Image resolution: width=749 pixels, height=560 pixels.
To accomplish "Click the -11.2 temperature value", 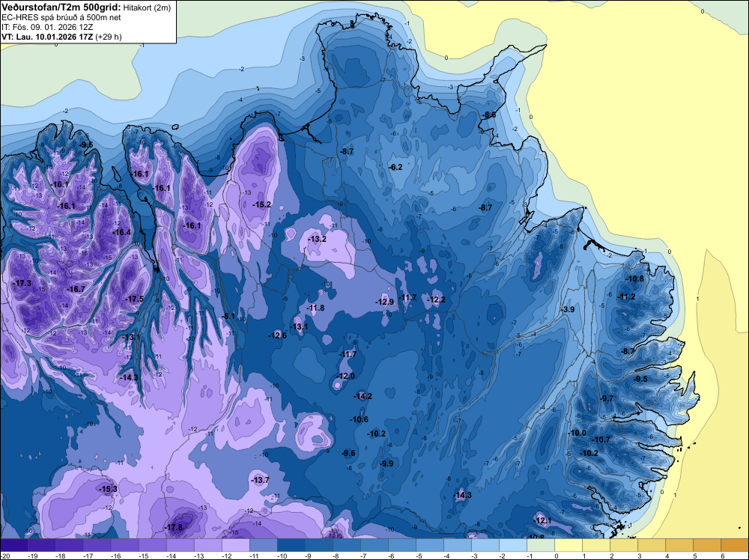I will pyautogui.click(x=627, y=297).
